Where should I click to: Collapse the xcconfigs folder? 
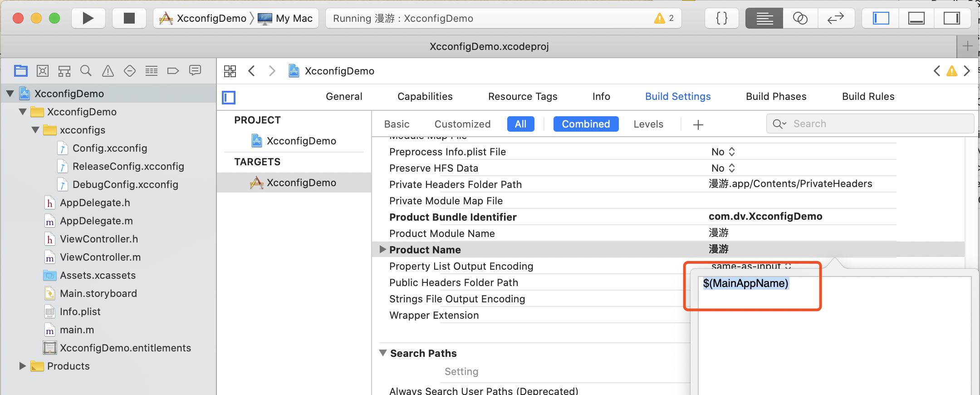(35, 130)
